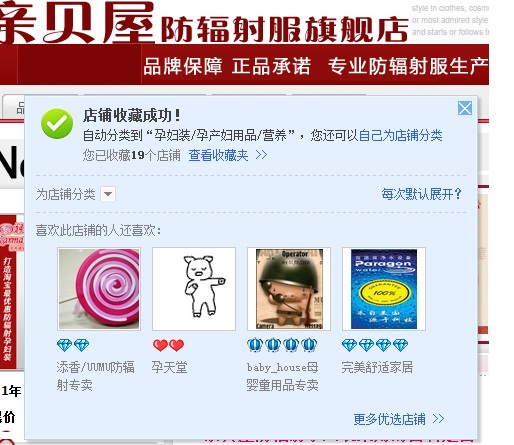Click the green success checkmark icon

57,123
